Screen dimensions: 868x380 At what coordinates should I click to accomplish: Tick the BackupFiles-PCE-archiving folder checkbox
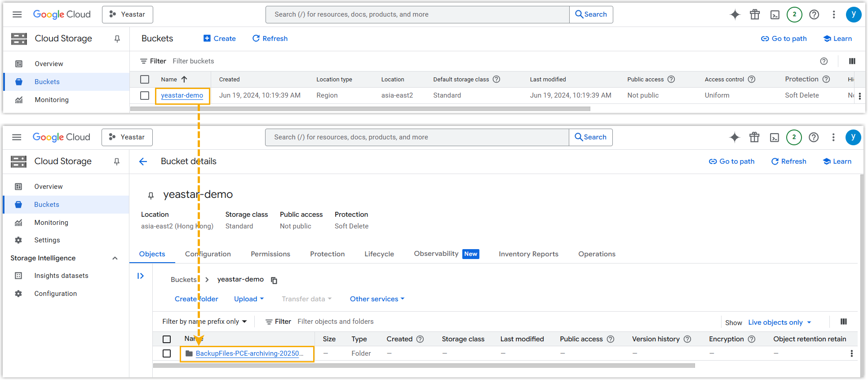[167, 353]
